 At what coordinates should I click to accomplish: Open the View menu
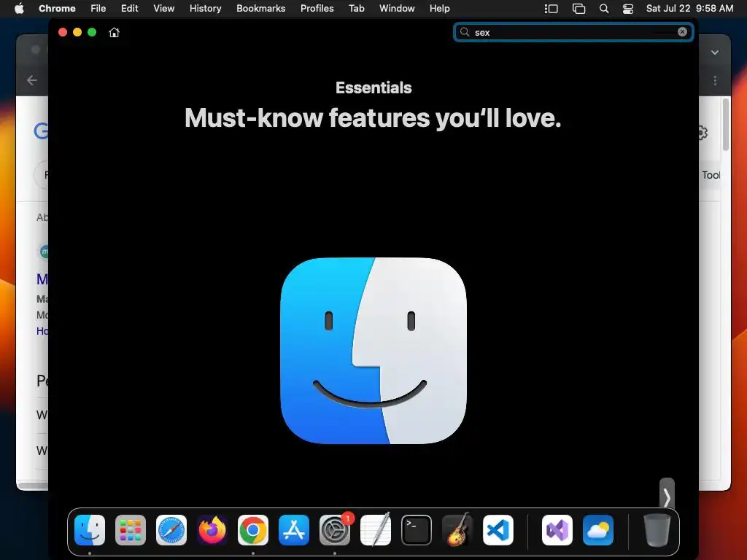(x=164, y=8)
